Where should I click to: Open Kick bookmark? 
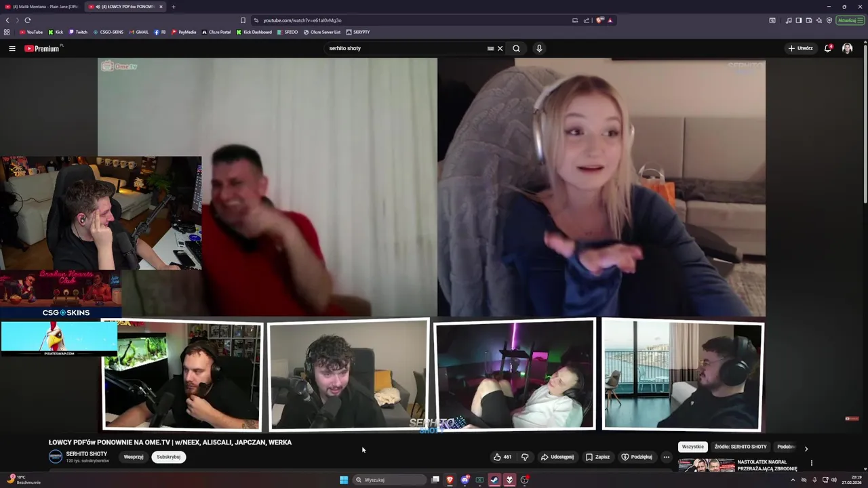[x=56, y=32]
